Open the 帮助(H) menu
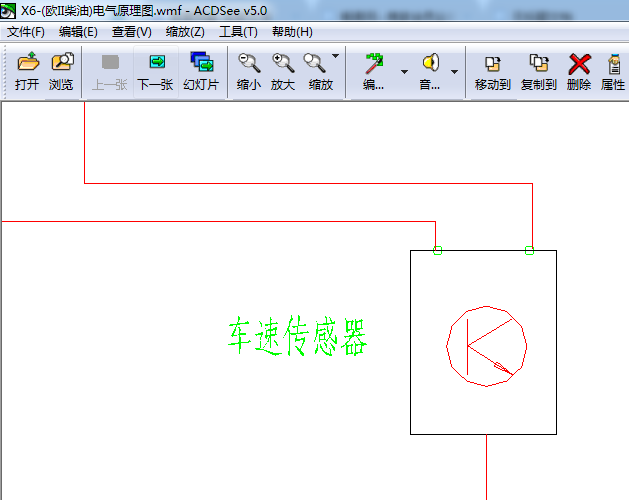629x500 pixels. (292, 32)
